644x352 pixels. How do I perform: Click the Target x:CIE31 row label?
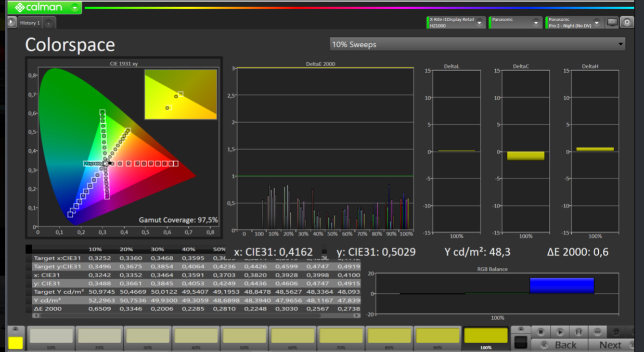point(57,258)
